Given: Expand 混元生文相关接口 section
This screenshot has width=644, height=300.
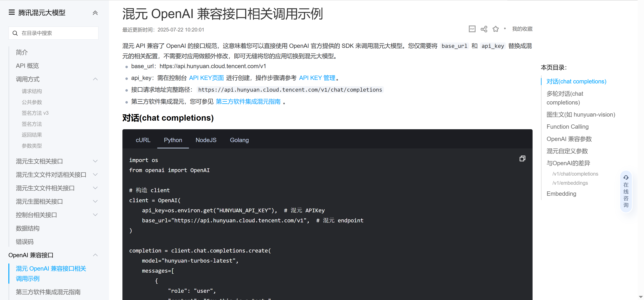Looking at the screenshot, I should 95,161.
